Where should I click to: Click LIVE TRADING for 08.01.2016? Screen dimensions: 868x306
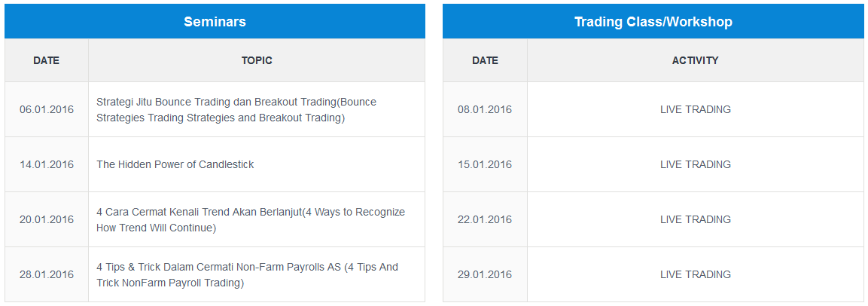tap(696, 110)
